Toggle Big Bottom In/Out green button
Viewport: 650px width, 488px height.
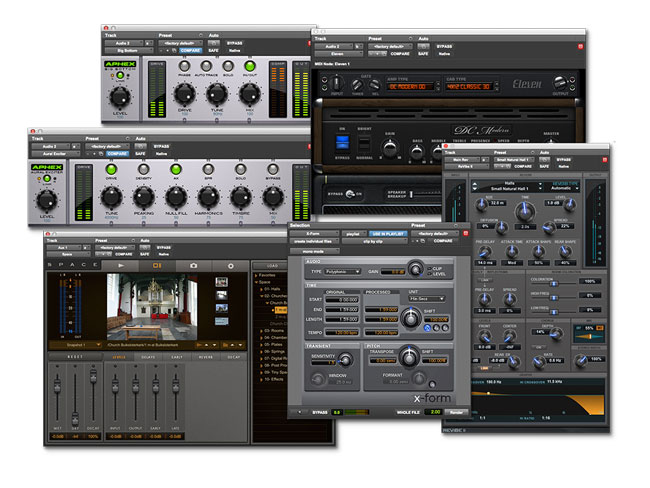pyautogui.click(x=250, y=66)
